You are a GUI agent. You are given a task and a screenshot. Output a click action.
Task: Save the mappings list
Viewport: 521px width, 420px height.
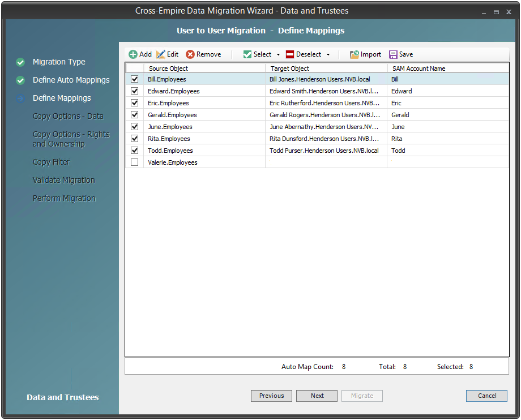(x=401, y=54)
